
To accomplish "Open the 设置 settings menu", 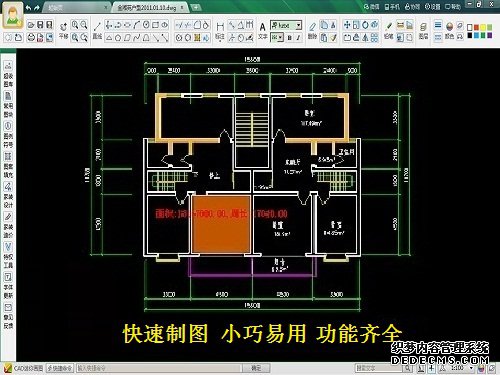I will (433, 6).
